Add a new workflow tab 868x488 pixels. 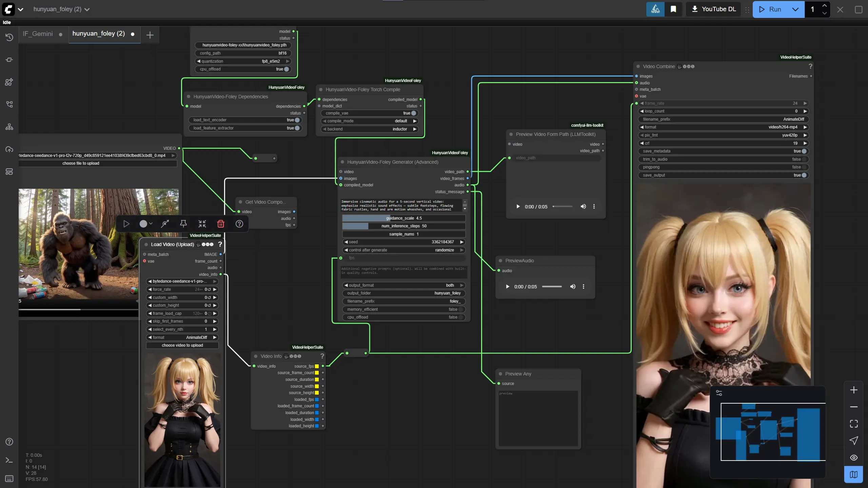tap(150, 35)
